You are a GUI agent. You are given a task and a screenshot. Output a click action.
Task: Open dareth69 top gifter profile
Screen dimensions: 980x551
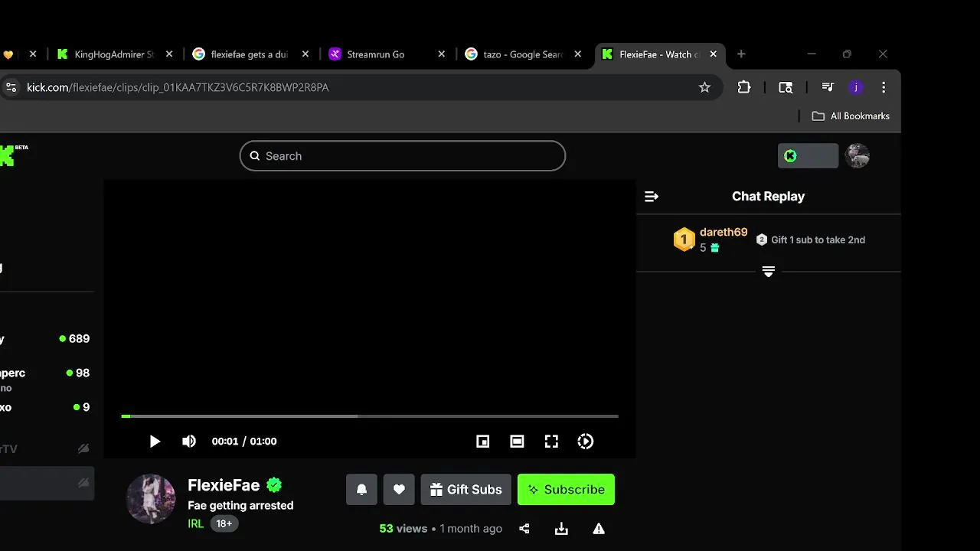[724, 232]
